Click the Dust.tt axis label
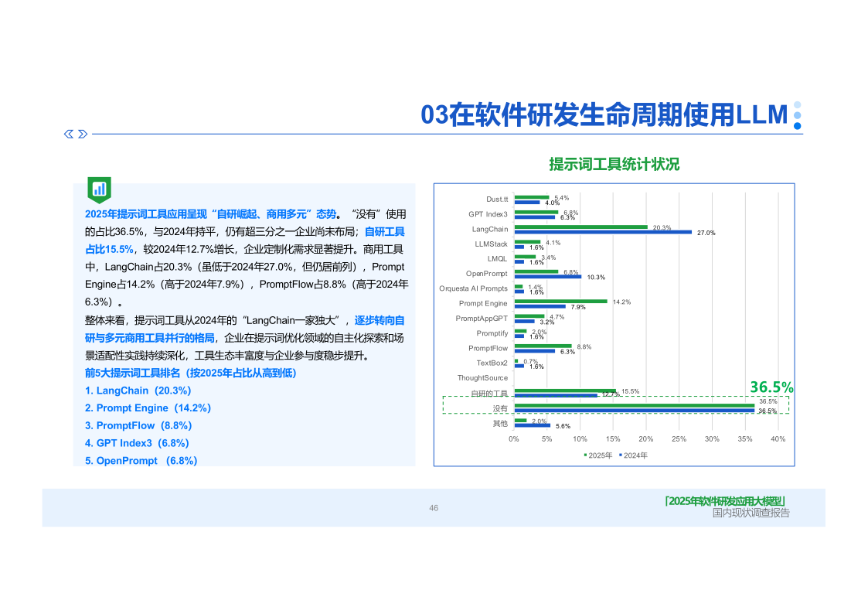 pos(496,200)
